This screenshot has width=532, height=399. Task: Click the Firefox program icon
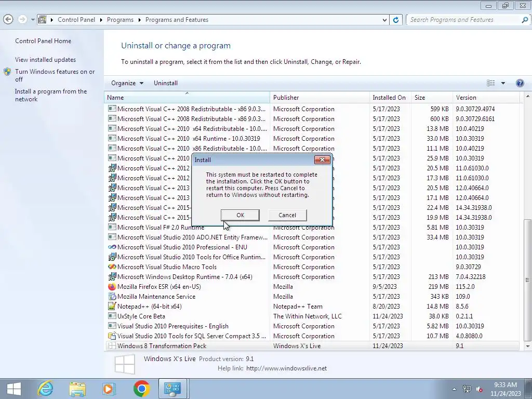(112, 287)
